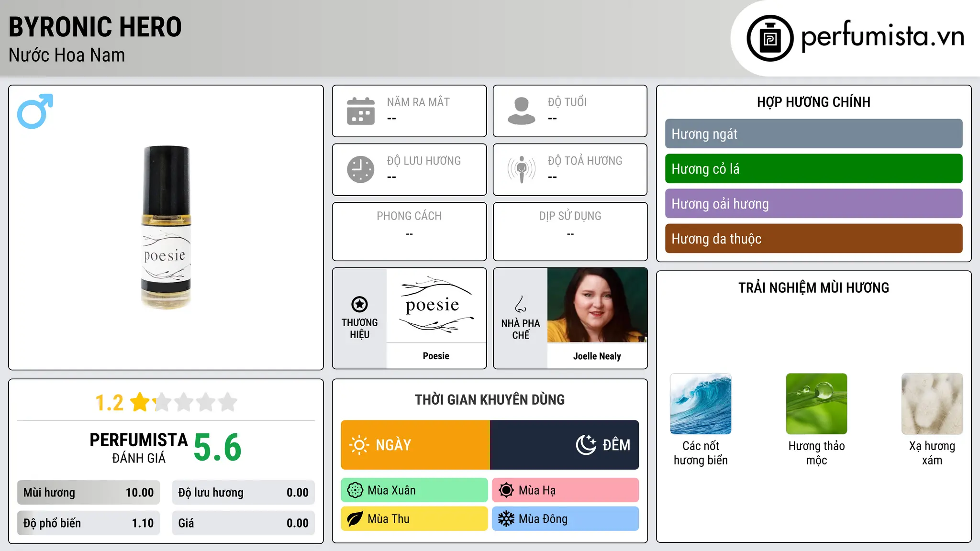Viewport: 980px width, 551px height.
Task: Select the brown Hương da thuộc accord bar
Action: pos(813,239)
